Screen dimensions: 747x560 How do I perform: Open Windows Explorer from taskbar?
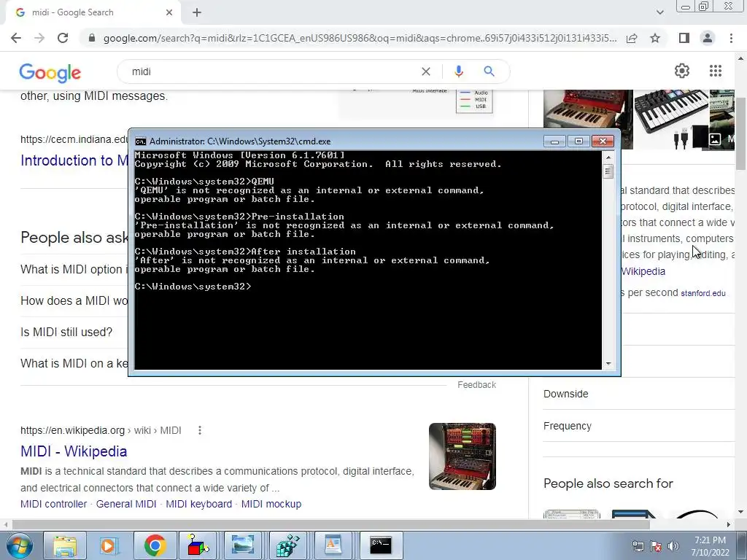coord(65,545)
